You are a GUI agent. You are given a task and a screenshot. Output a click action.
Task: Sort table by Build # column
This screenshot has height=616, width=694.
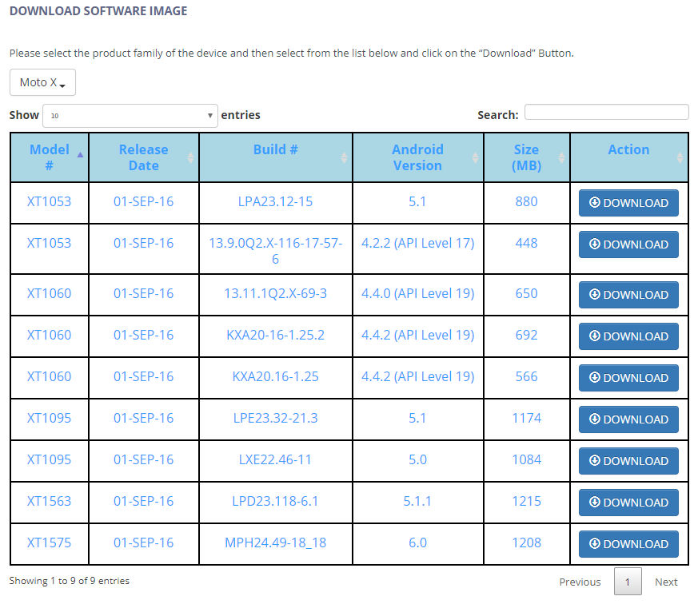click(276, 157)
